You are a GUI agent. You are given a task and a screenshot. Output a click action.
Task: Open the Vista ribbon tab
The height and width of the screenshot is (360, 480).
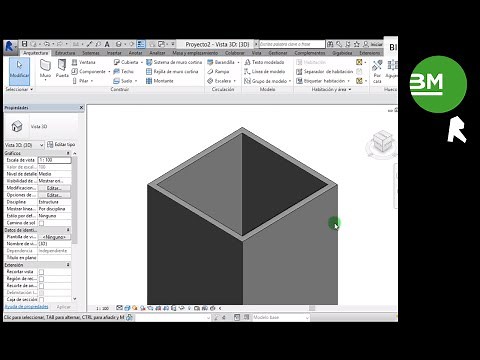pos(256,53)
